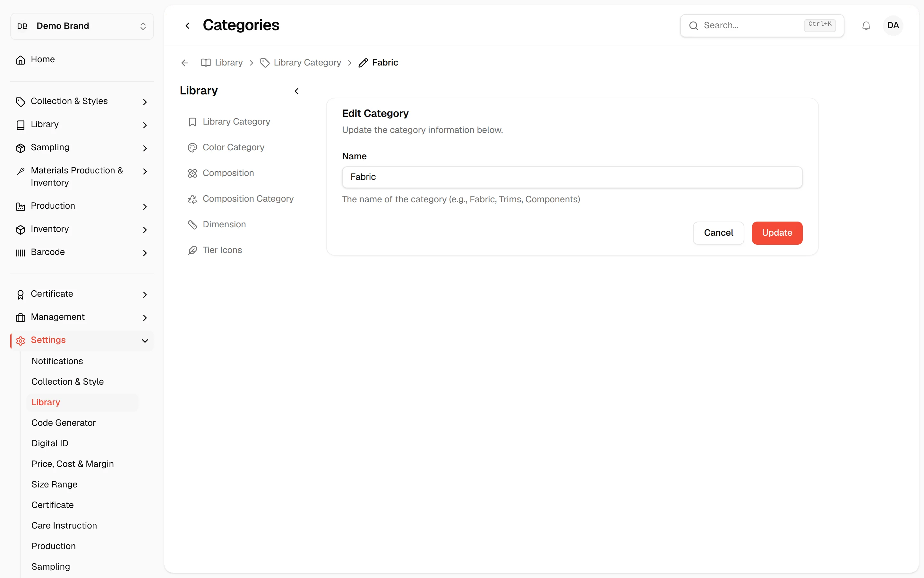
Task: Click the Composition atom icon
Action: tap(193, 173)
